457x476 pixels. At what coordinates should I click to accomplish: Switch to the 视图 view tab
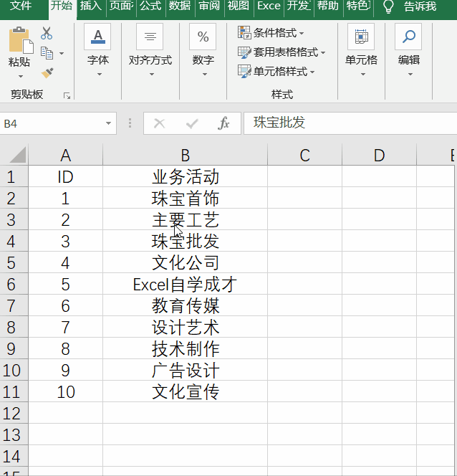coord(239,6)
